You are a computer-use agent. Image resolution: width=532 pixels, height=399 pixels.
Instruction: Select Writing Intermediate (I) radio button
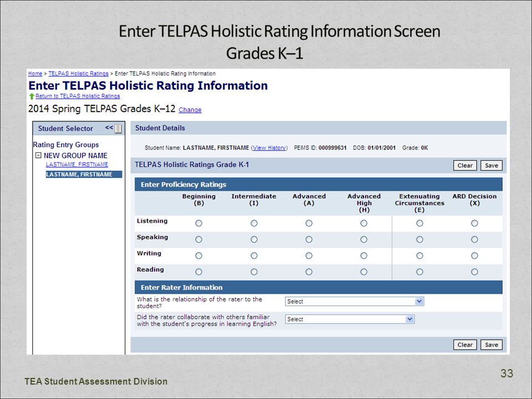tap(254, 255)
